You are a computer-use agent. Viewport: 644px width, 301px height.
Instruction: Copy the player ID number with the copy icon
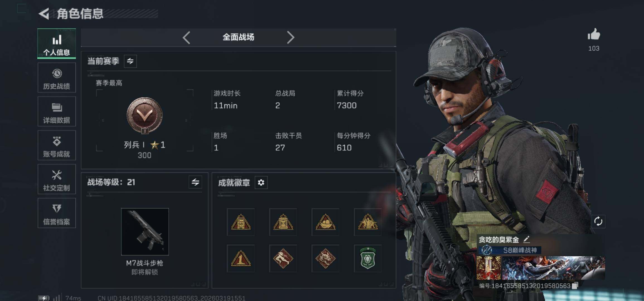point(575,286)
